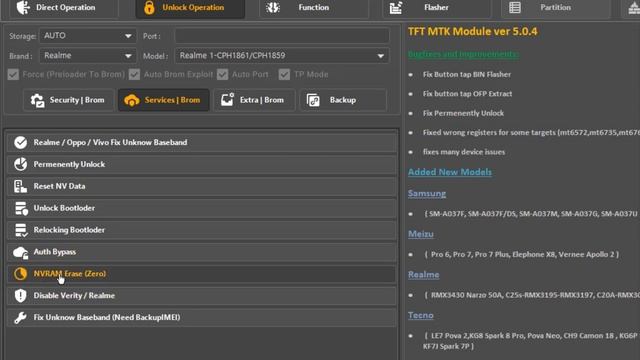Viewport: 640px width, 360px height.
Task: Run Permenently Unlock operation
Action: pyautogui.click(x=202, y=164)
